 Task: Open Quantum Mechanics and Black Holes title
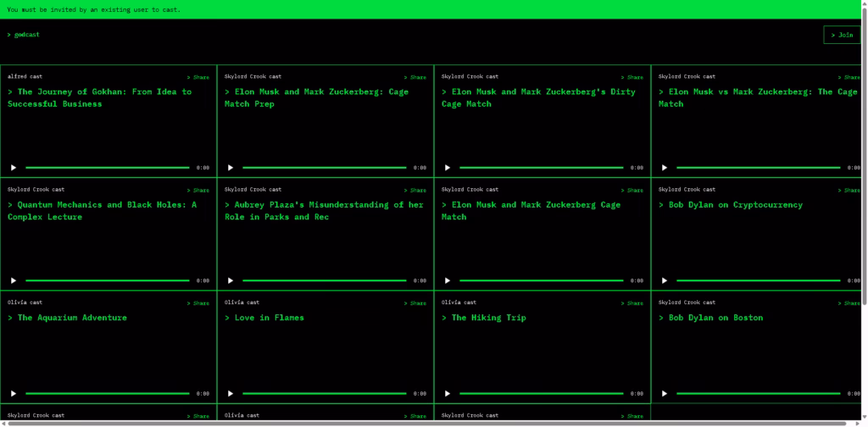(x=102, y=211)
